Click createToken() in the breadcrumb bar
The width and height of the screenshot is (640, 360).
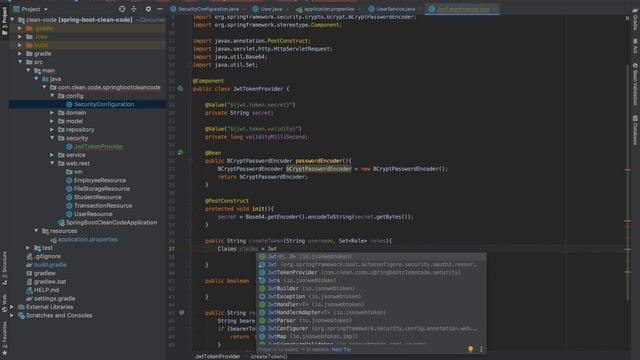[269, 356]
